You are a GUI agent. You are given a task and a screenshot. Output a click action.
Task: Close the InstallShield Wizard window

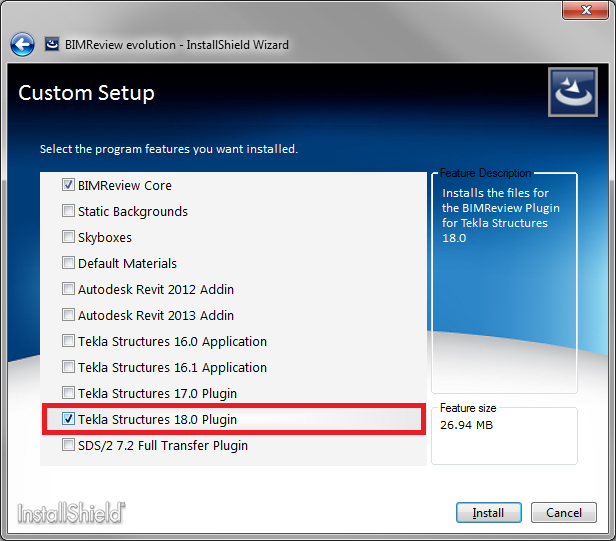[585, 10]
